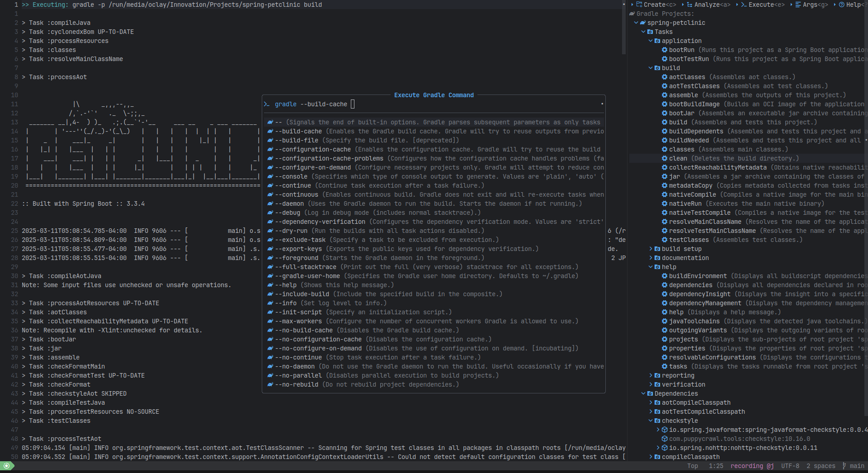Select the --no-rebuild completion entry
The image size is (868, 473).
pyautogui.click(x=434, y=384)
